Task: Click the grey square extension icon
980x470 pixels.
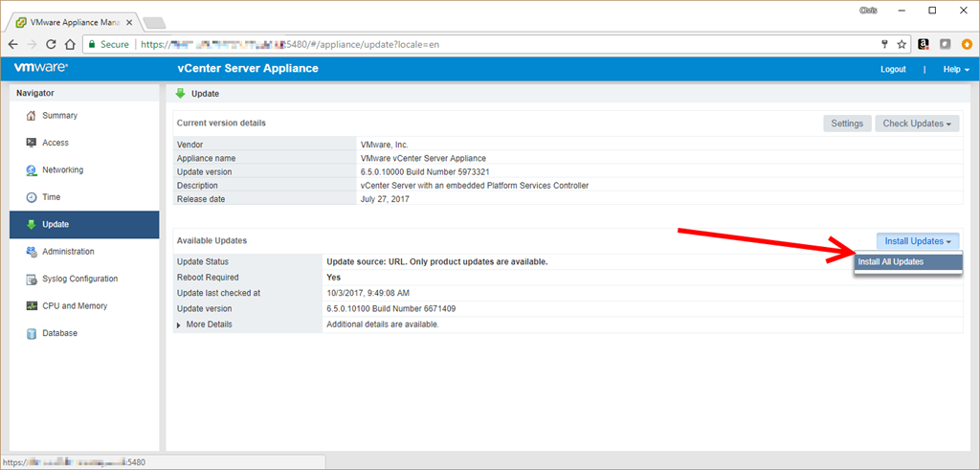Action: [x=946, y=44]
